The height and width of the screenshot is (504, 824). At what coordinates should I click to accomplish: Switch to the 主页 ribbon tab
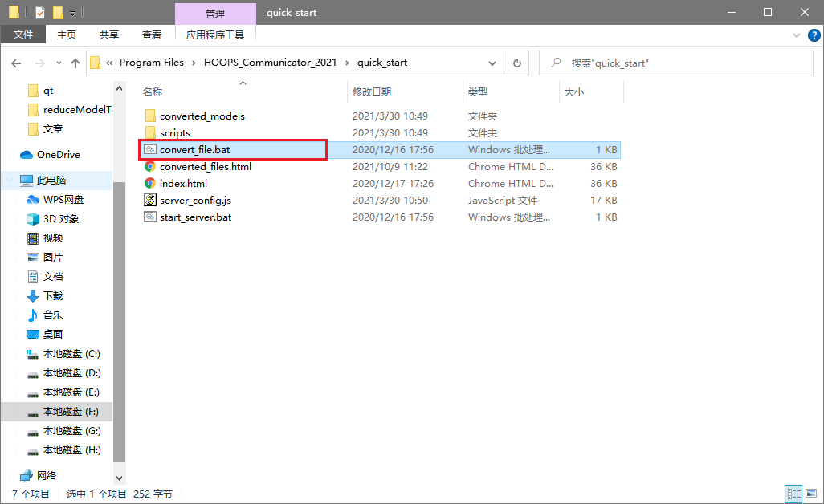point(67,35)
